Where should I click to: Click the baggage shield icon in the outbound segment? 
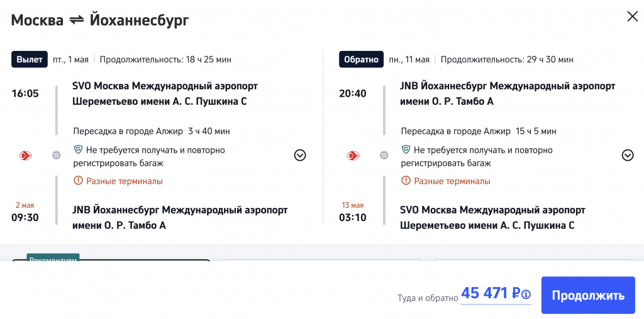click(x=79, y=150)
